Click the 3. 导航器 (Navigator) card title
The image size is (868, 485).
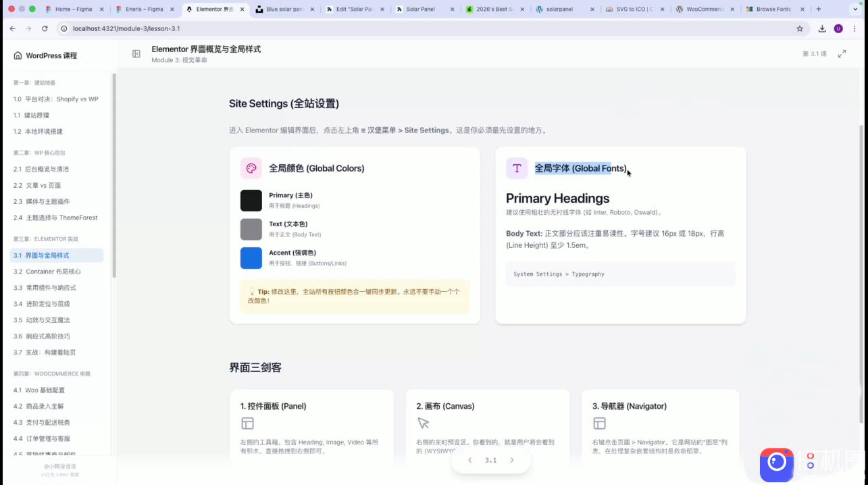[630, 407]
